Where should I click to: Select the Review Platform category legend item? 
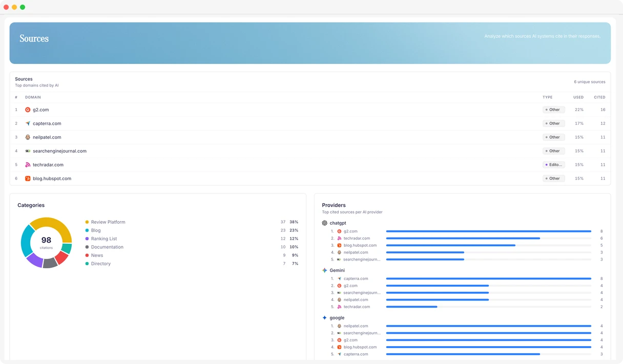(x=108, y=222)
